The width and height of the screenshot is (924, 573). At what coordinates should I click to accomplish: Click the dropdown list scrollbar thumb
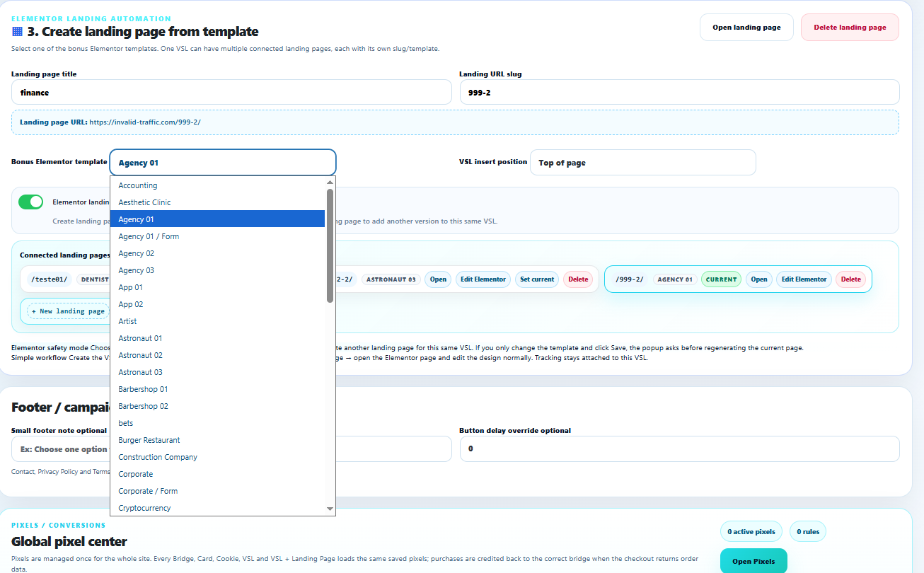click(x=330, y=245)
